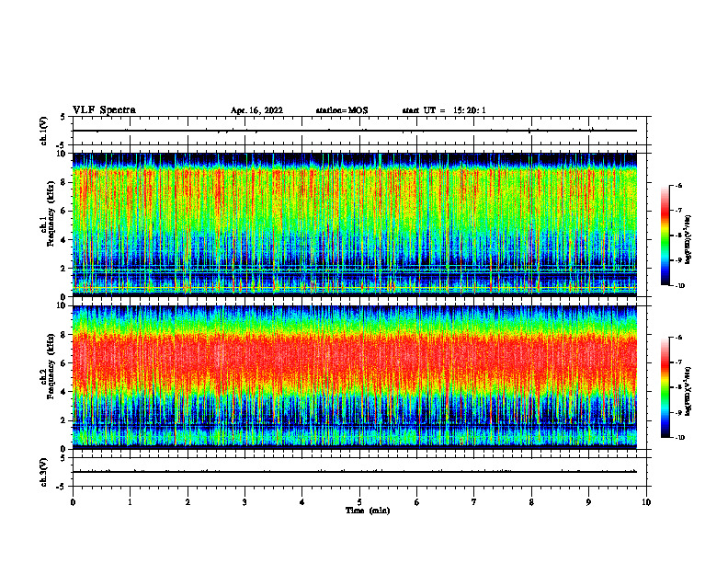Click the 'VLF Spectra' title text
This screenshot has height=563, width=728.
(104, 110)
